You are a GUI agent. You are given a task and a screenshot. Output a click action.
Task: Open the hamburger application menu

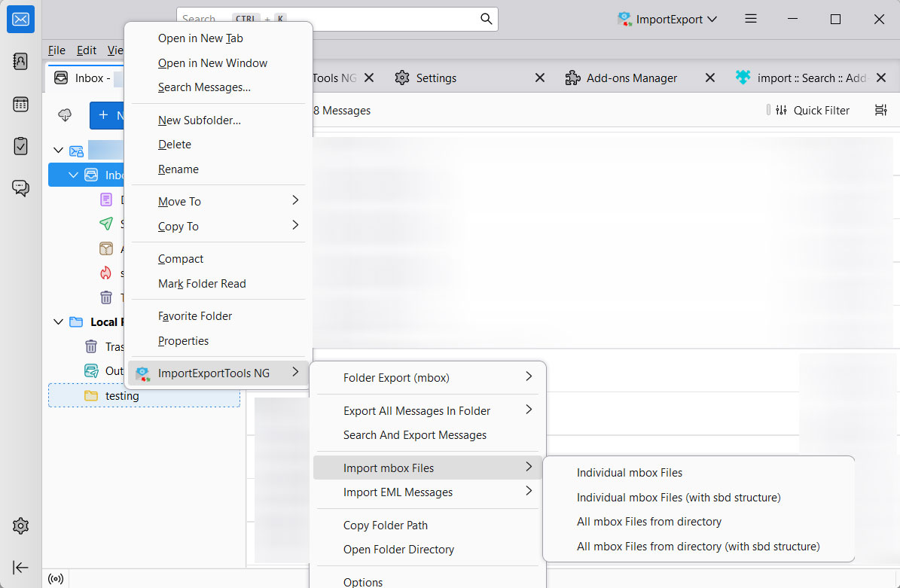[x=750, y=19]
